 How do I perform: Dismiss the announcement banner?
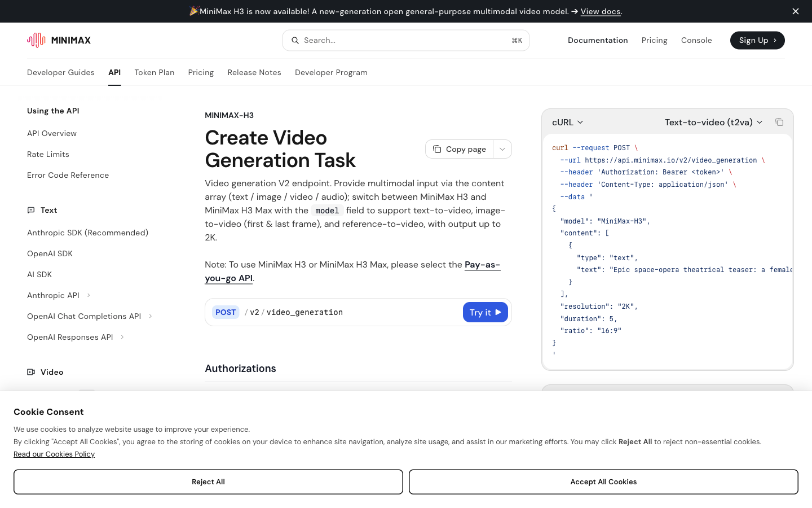pyautogui.click(x=796, y=11)
